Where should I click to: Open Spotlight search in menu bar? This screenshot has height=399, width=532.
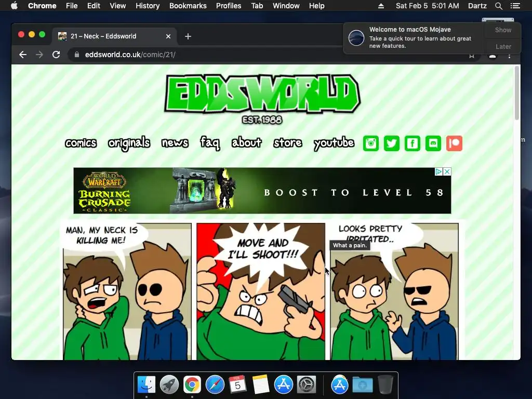[x=498, y=6]
